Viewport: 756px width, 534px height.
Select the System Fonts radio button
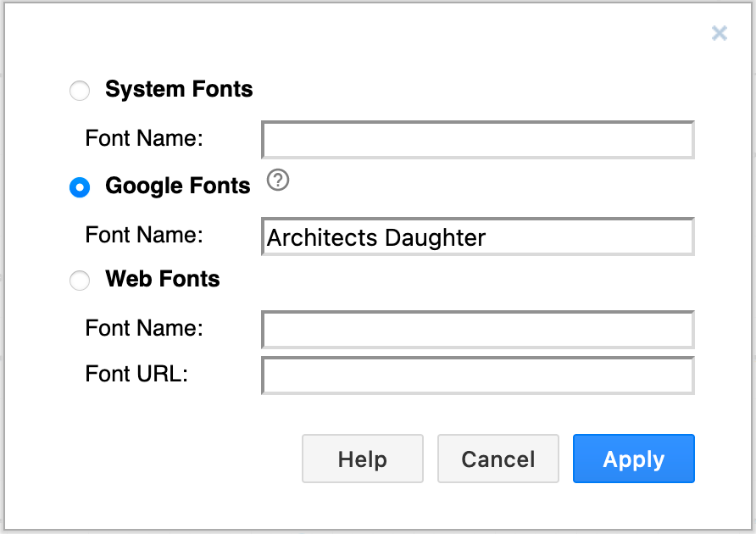tap(79, 91)
